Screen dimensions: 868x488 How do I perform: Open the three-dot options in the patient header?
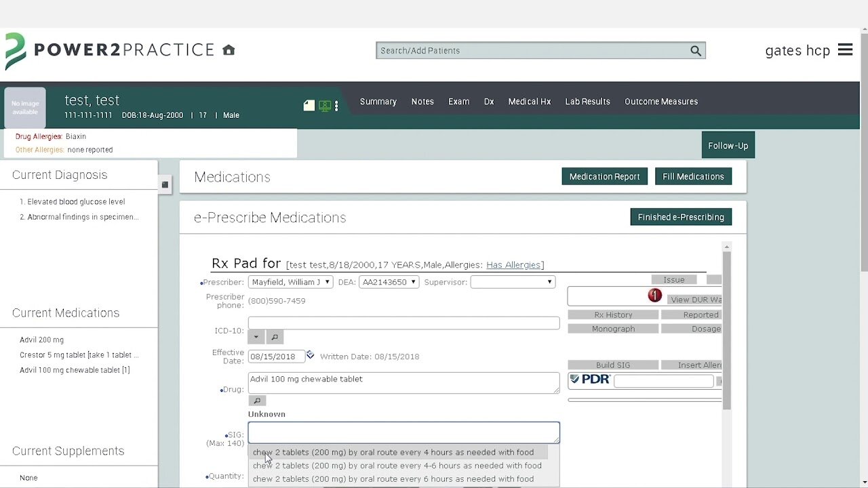point(336,106)
